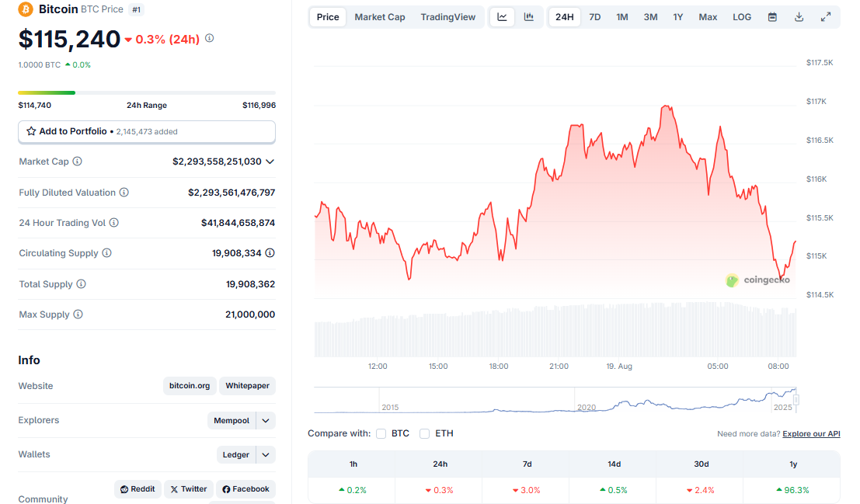Open the calendar date range picker

pos(772,17)
